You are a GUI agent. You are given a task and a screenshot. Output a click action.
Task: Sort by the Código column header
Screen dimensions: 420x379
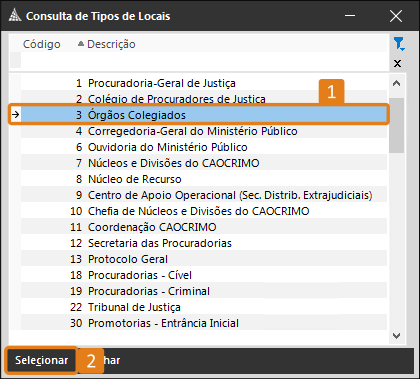pyautogui.click(x=42, y=44)
